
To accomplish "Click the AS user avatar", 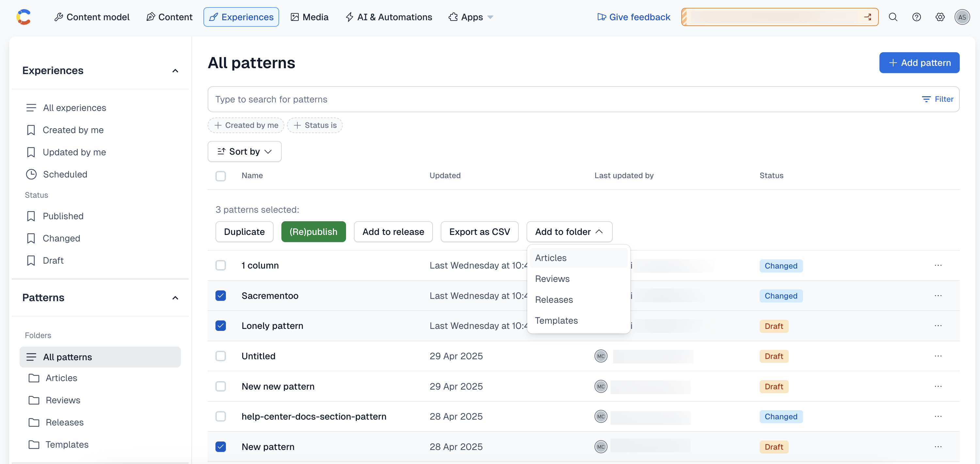I will [962, 17].
